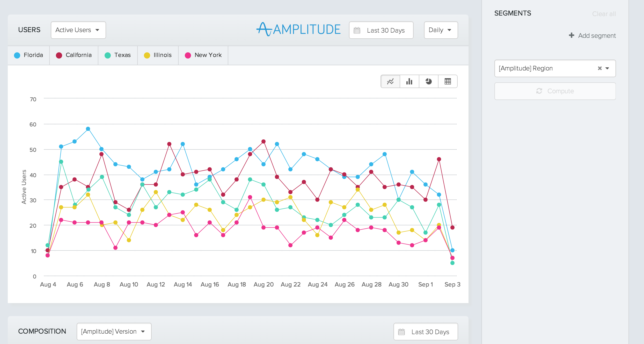The height and width of the screenshot is (344, 644).
Task: Switch to table view
Action: click(448, 81)
